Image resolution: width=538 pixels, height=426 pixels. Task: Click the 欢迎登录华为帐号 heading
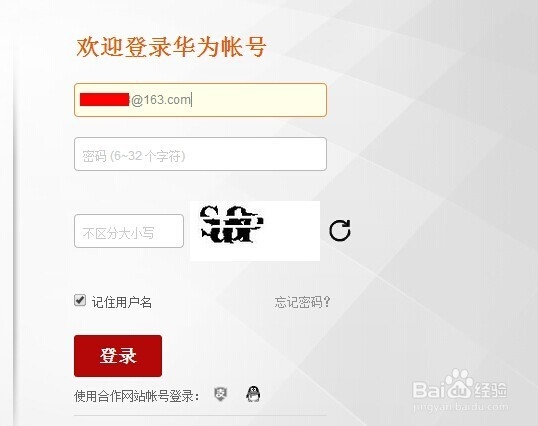point(171,47)
